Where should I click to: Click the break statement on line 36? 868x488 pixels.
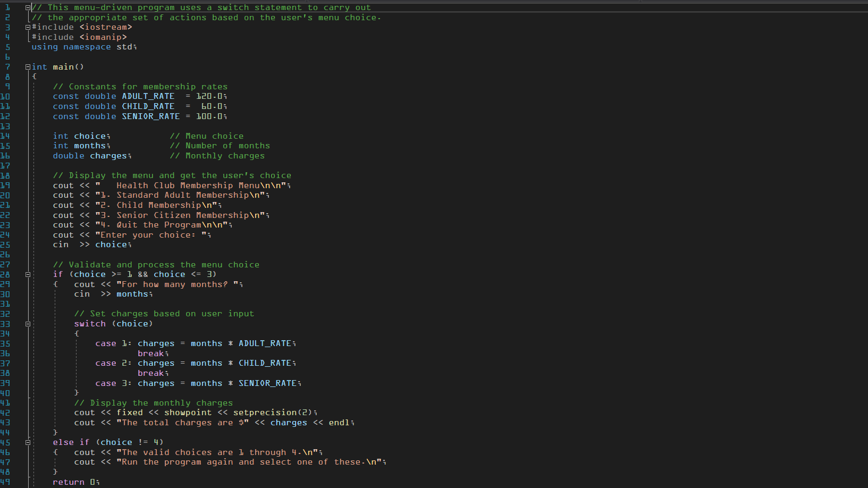pos(153,353)
